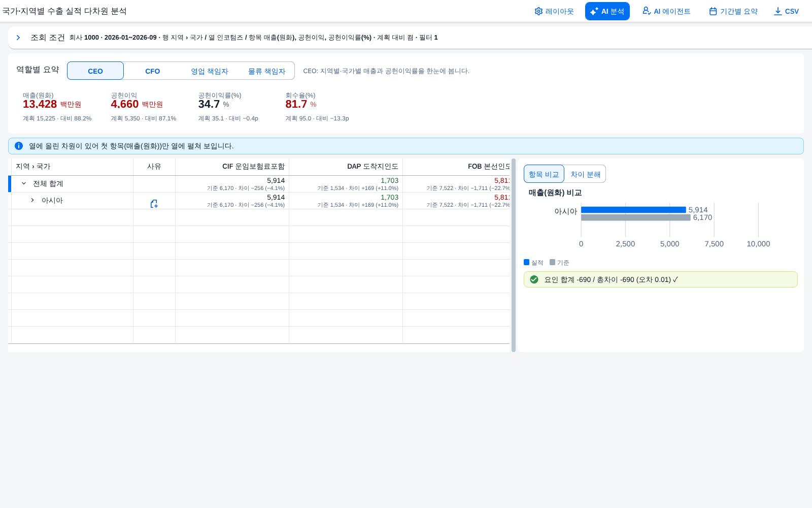
Task: Click the 회수율 KPI value 81.7
Action: coord(296,104)
